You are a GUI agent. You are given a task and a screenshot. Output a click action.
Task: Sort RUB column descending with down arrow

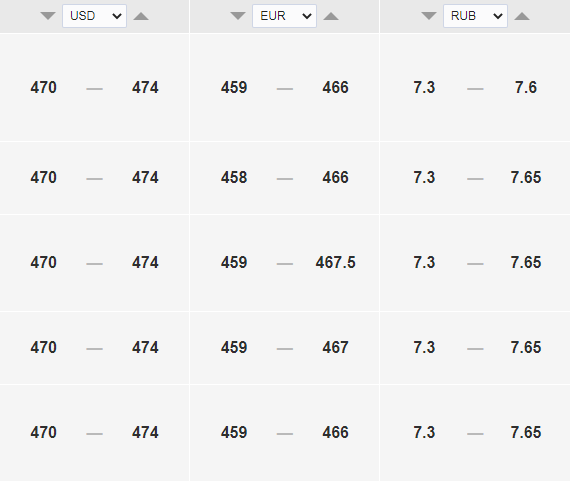[429, 16]
